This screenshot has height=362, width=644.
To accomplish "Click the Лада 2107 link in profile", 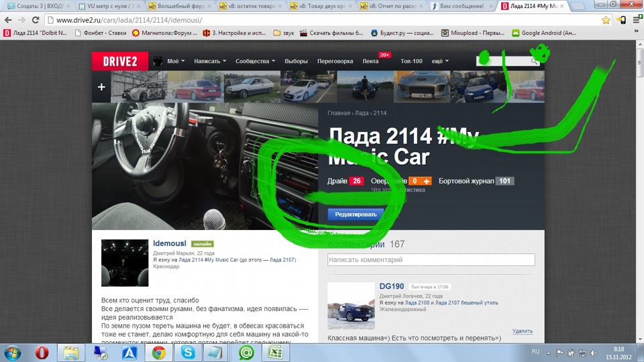I will tap(282, 260).
